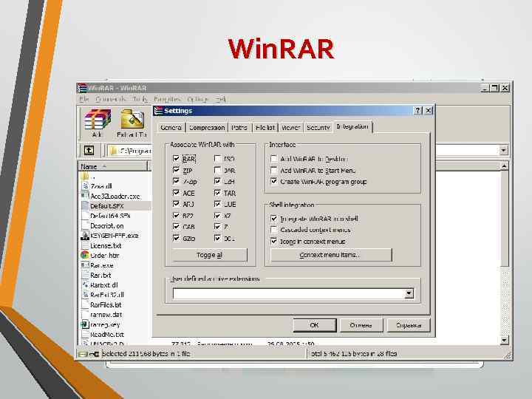
Task: Toggle the ACE association checkbox
Action: (x=176, y=193)
